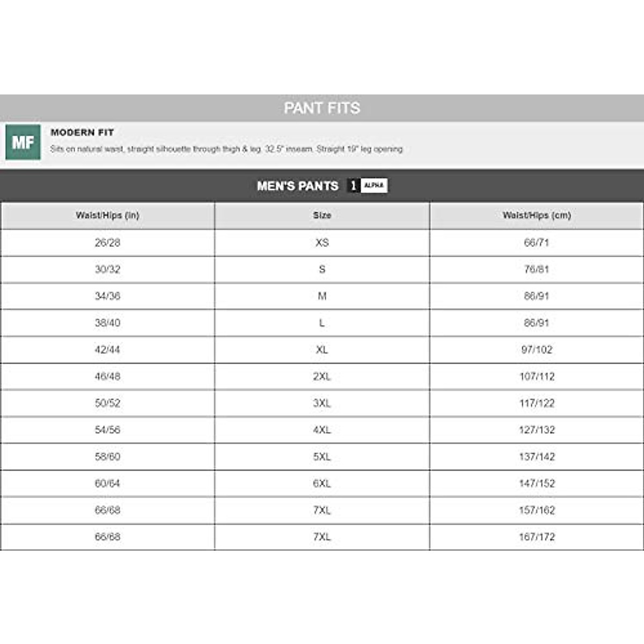Select the 6XL size cell
The width and height of the screenshot is (644, 644).
click(322, 484)
